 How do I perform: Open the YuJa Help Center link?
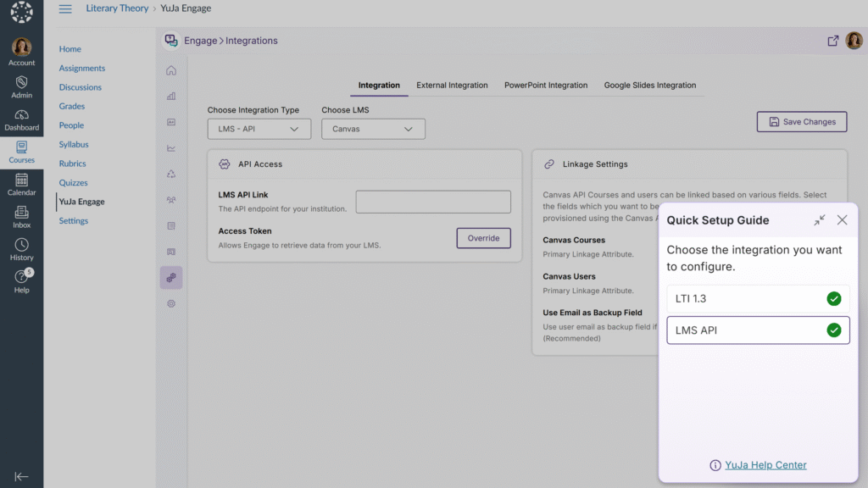pos(765,465)
